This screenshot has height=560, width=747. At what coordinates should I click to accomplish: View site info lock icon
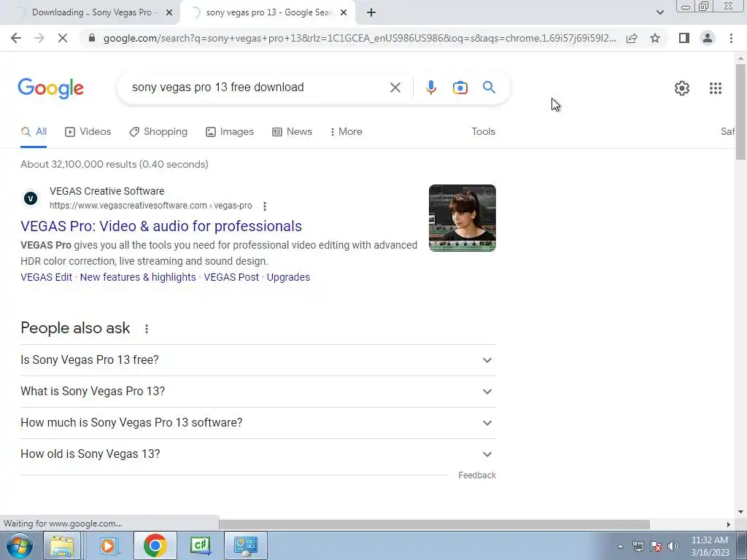pos(92,38)
